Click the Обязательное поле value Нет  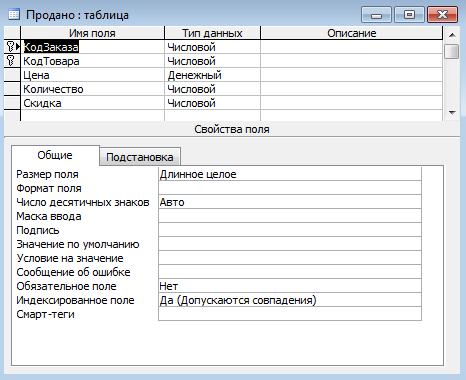pyautogui.click(x=290, y=286)
